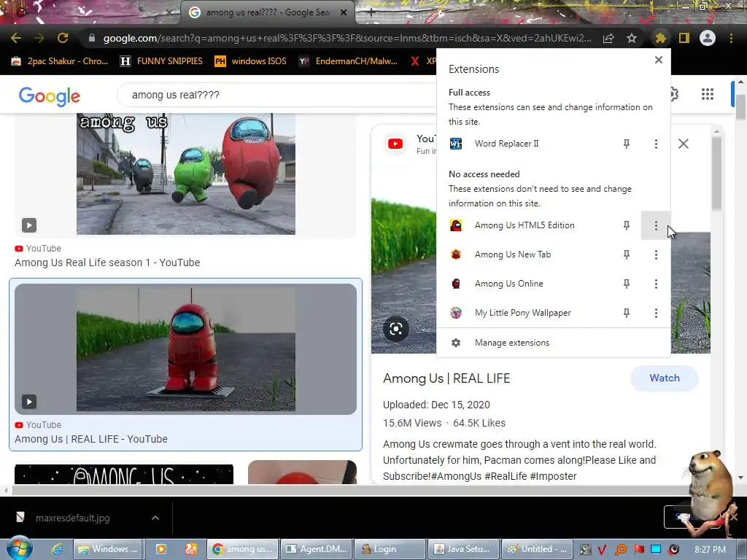Click the Watch button
747x560 pixels.
665,378
